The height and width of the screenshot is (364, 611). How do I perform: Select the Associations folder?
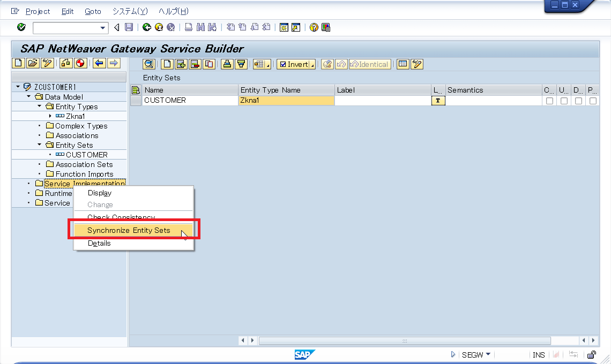pos(77,135)
